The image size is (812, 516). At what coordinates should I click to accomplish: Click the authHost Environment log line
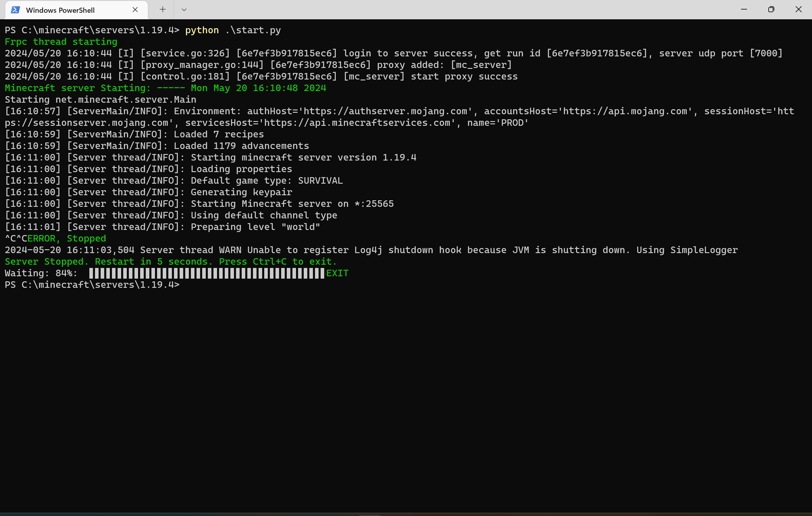399,111
